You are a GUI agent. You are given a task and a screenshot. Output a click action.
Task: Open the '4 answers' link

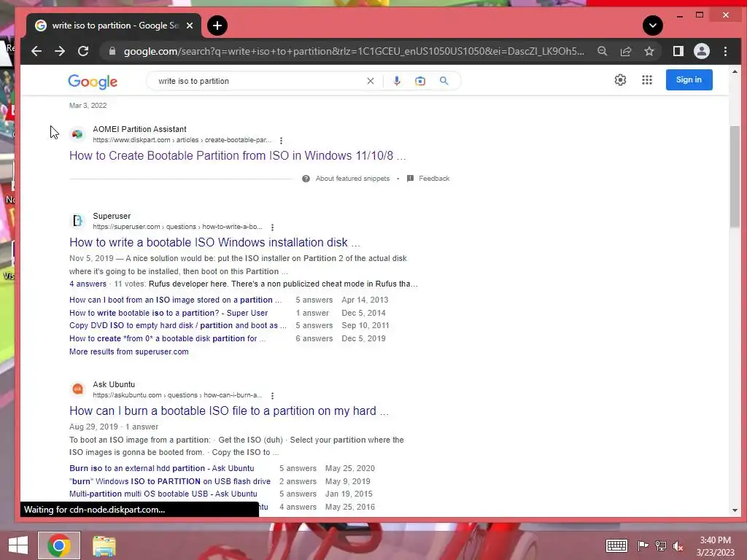[x=88, y=284]
